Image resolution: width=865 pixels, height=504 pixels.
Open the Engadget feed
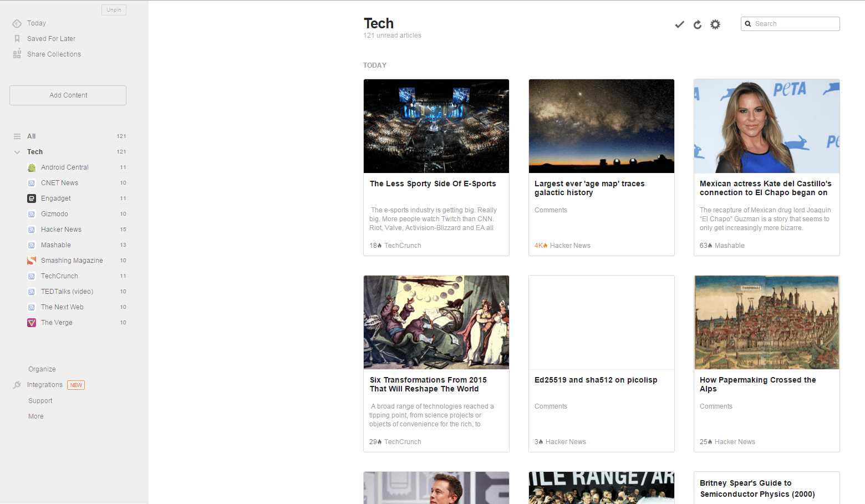click(x=56, y=198)
